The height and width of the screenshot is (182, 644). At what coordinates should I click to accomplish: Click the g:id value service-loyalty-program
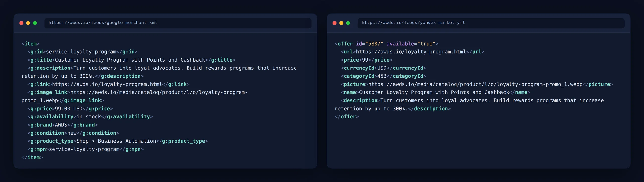[81, 52]
